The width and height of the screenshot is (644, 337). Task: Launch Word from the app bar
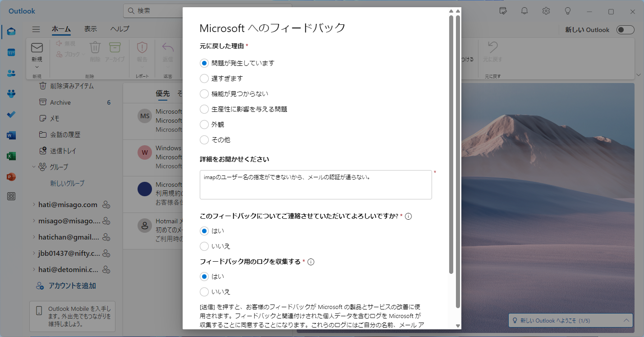[x=11, y=135]
